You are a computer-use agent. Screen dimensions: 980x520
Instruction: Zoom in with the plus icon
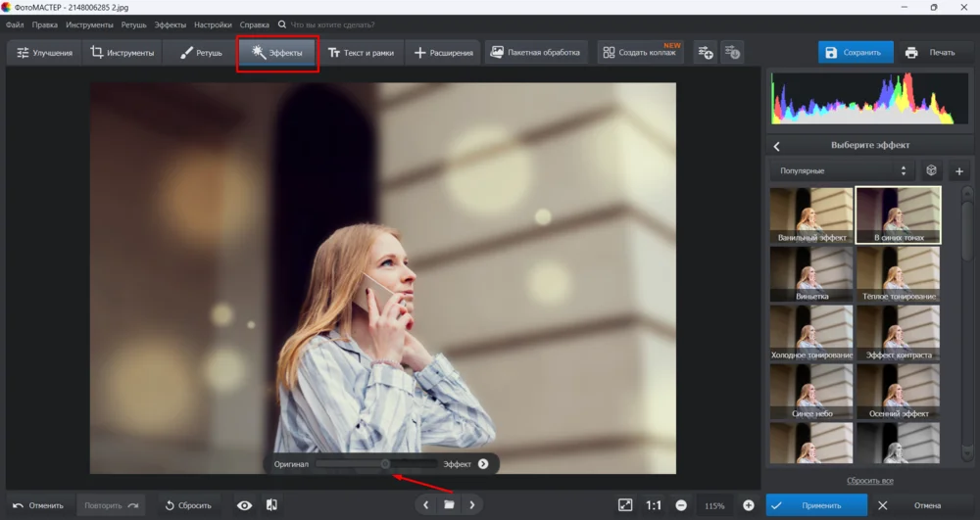(x=749, y=505)
